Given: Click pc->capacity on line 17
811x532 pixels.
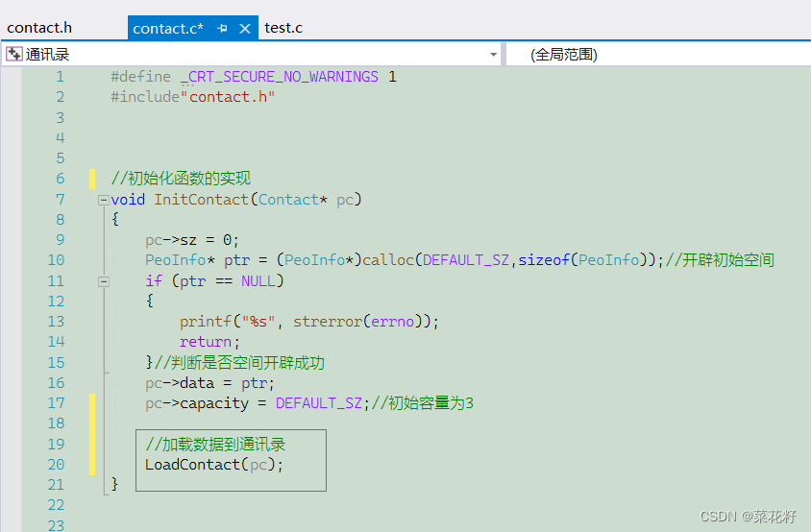Looking at the screenshot, I should [197, 403].
